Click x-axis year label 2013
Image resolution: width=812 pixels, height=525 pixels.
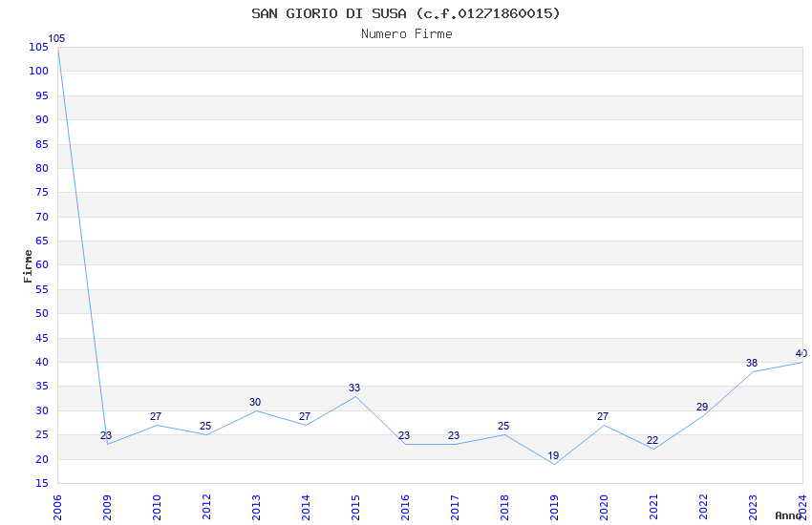256,508
